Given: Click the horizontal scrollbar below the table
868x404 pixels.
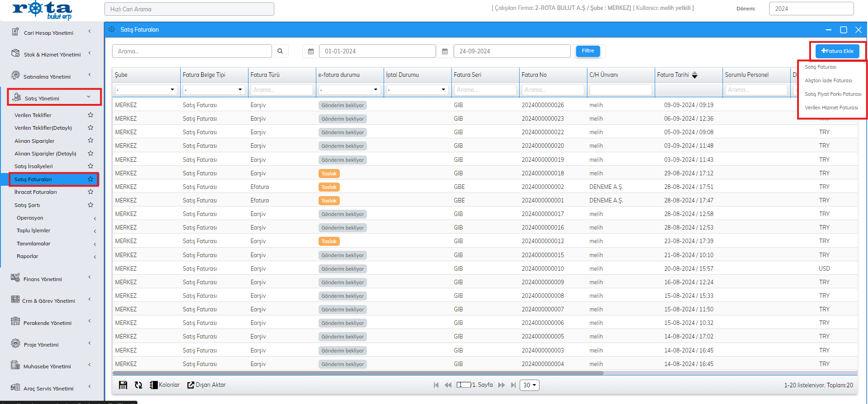Looking at the screenshot, I should tap(358, 373).
